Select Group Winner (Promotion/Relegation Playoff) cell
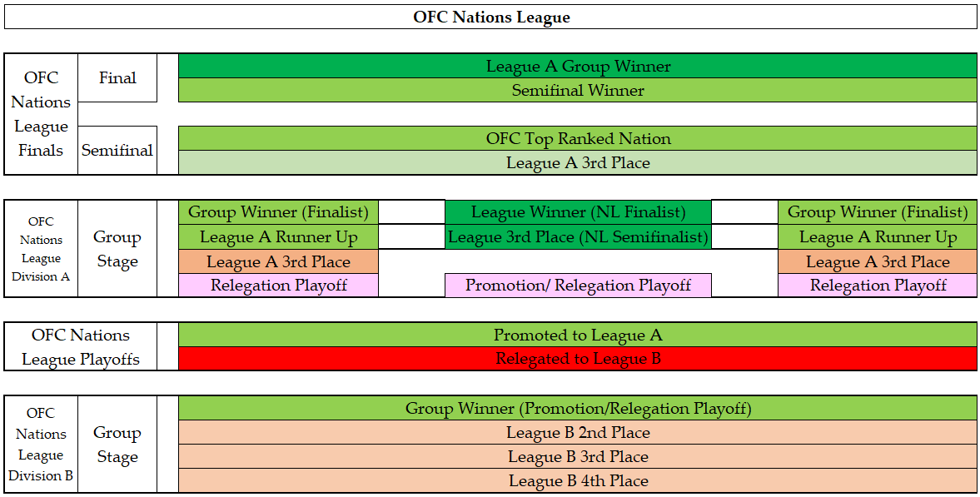The height and width of the screenshot is (497, 980). coord(578,409)
